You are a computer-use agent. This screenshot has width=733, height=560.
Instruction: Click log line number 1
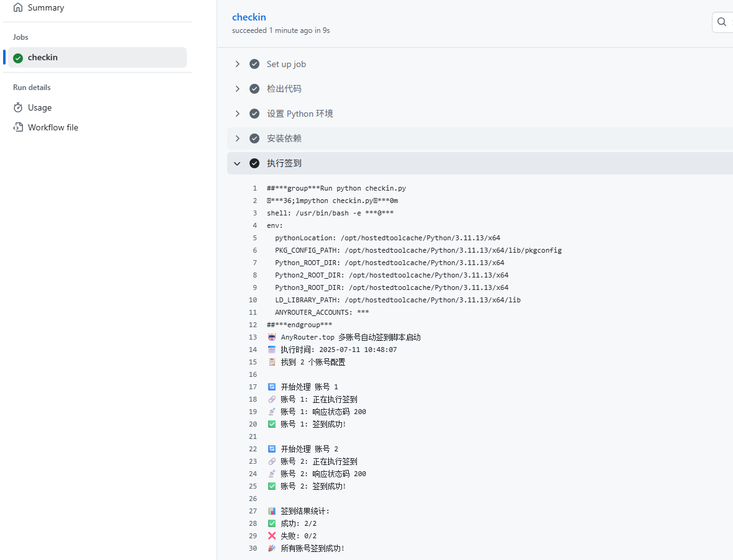[254, 188]
